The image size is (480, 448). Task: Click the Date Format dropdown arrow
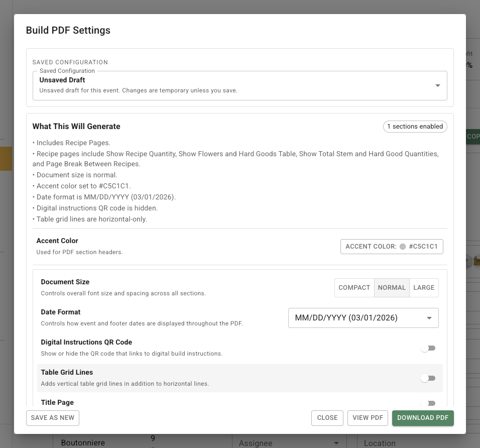click(429, 318)
